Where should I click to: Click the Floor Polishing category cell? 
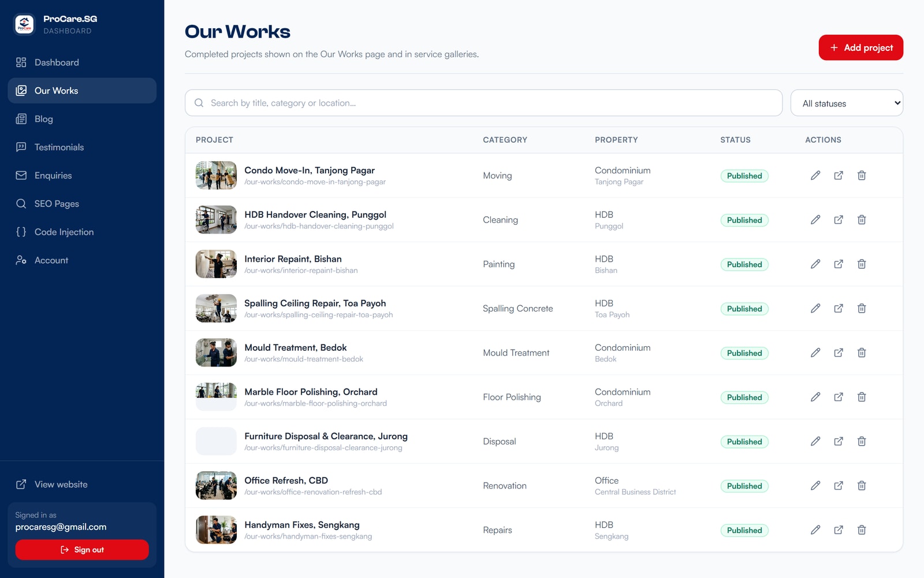pos(512,397)
